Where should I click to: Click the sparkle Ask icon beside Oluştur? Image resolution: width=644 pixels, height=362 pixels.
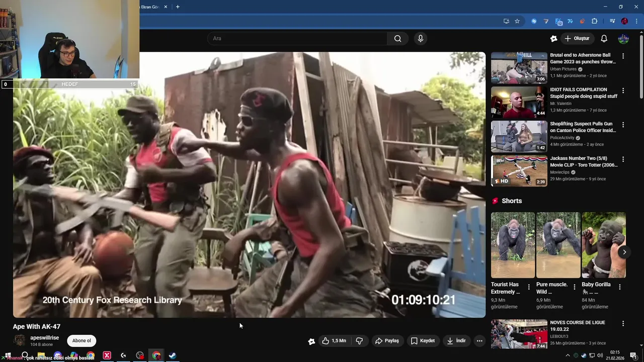[553, 39]
